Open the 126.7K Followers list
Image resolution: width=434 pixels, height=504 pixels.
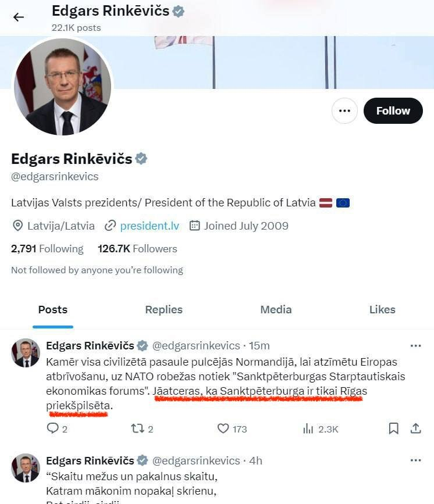coord(137,249)
